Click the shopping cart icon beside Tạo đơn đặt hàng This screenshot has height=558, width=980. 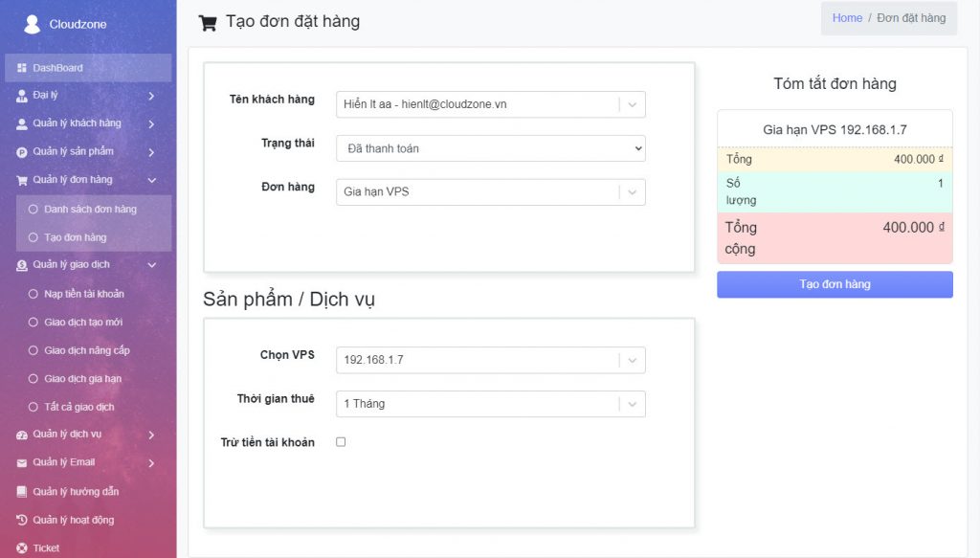pyautogui.click(x=207, y=21)
